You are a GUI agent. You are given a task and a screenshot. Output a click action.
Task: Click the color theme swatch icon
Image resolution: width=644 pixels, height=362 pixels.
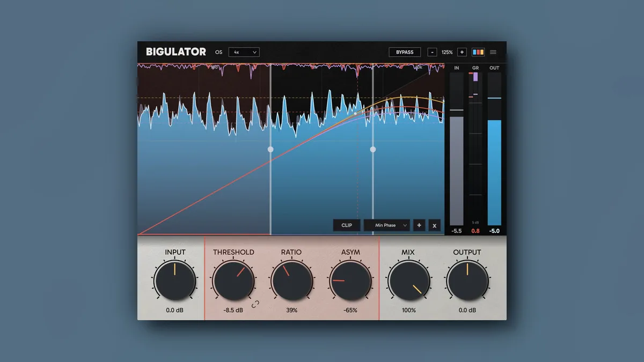coord(478,52)
